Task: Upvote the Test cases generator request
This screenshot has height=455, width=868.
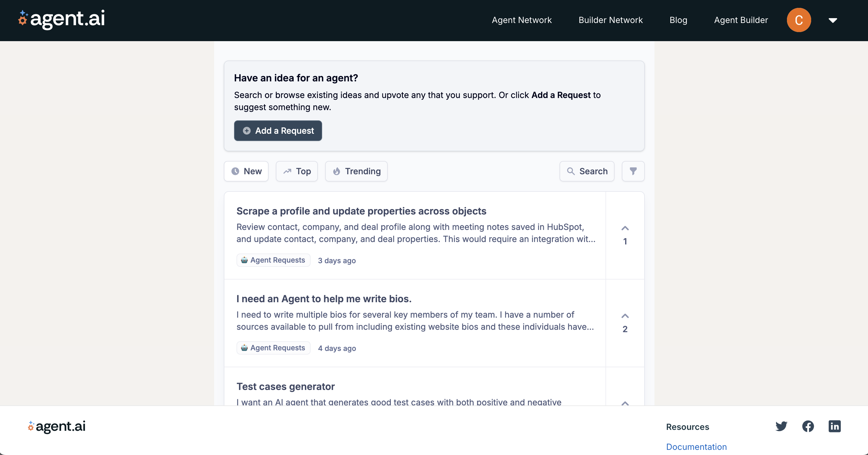Action: 625,403
